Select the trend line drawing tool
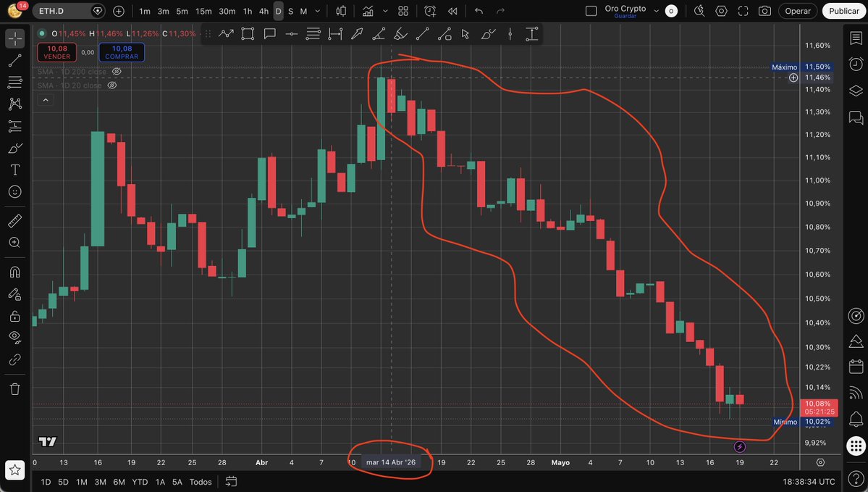868x492 pixels. pyautogui.click(x=15, y=60)
